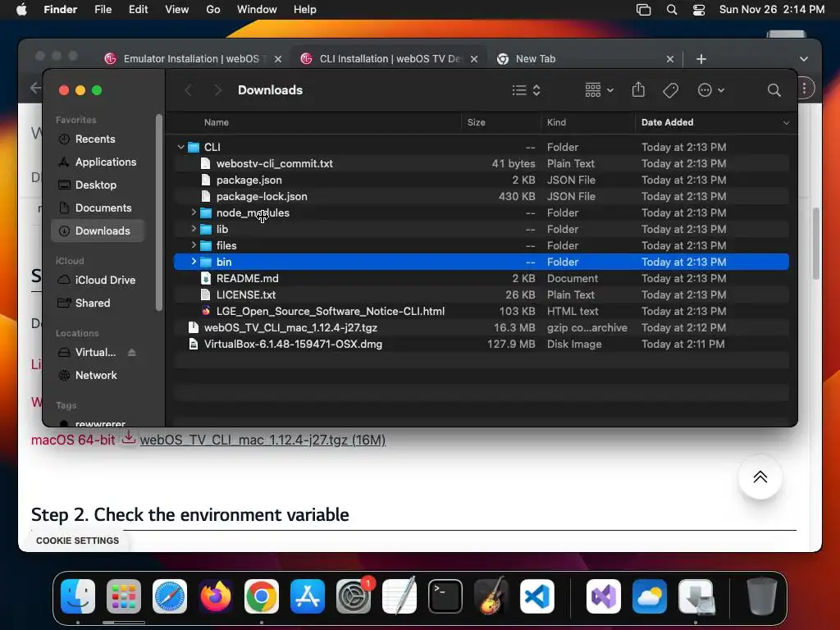Select Desktop in Finder sidebar

point(98,185)
